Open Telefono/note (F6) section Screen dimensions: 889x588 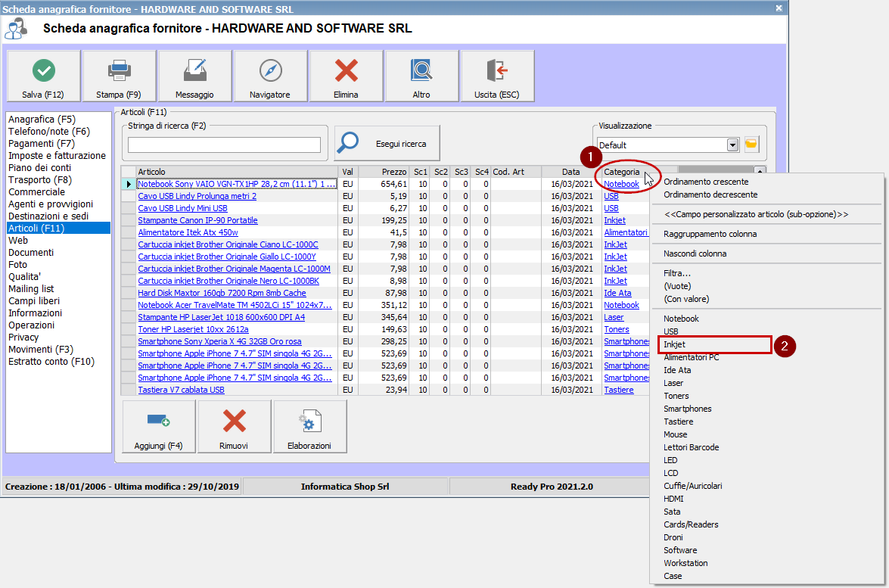click(x=48, y=132)
